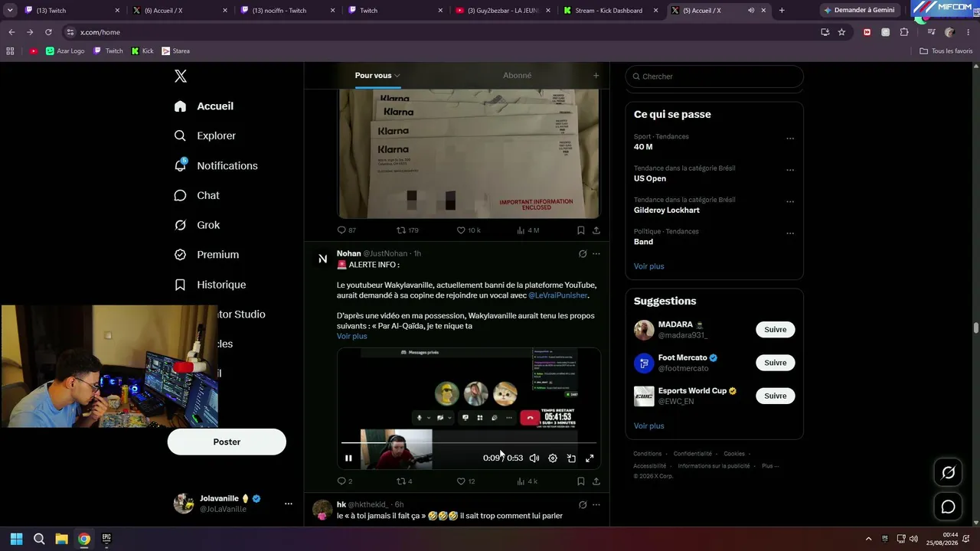980x551 pixels.
Task: Open Azar Logo bookmark
Action: 65,51
